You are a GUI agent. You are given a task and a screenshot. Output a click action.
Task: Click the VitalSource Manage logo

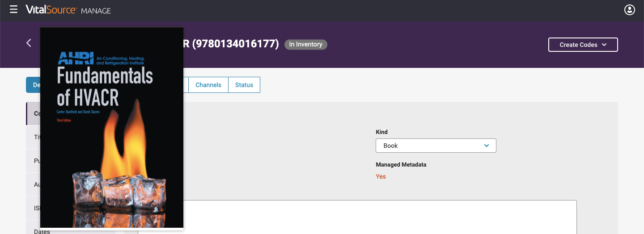(68, 10)
